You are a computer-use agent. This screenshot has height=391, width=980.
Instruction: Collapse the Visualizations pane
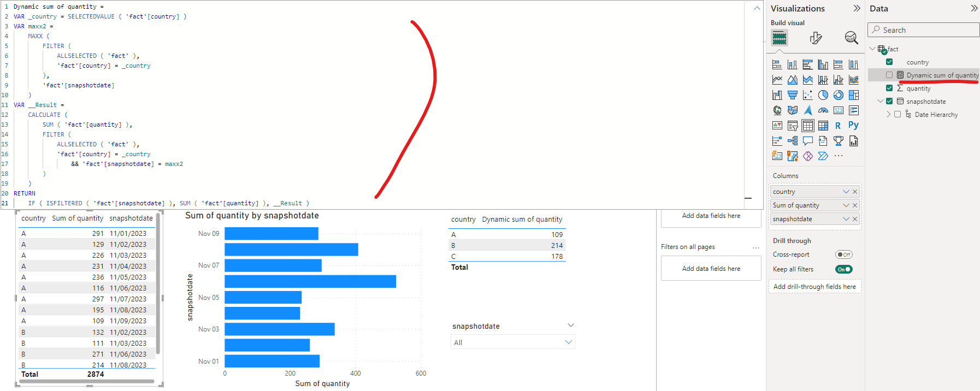[x=857, y=8]
